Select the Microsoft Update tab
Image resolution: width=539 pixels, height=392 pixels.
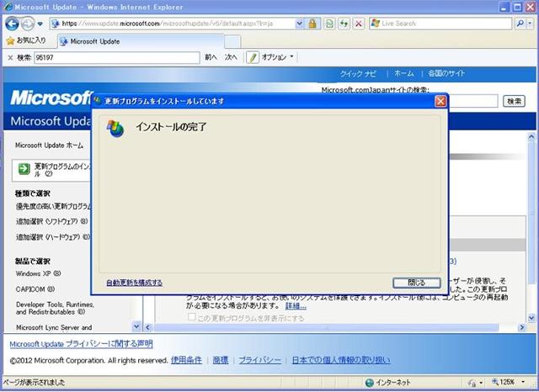[x=141, y=41]
